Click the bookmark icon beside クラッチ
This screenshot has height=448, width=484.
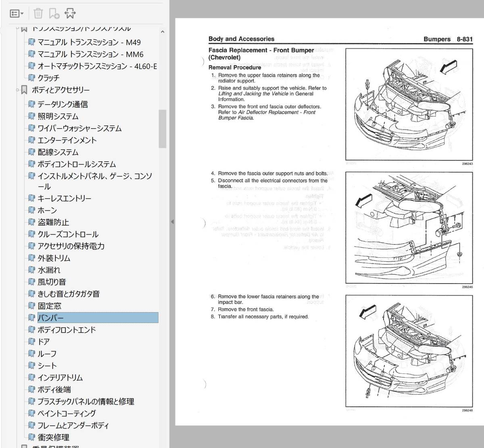point(31,77)
